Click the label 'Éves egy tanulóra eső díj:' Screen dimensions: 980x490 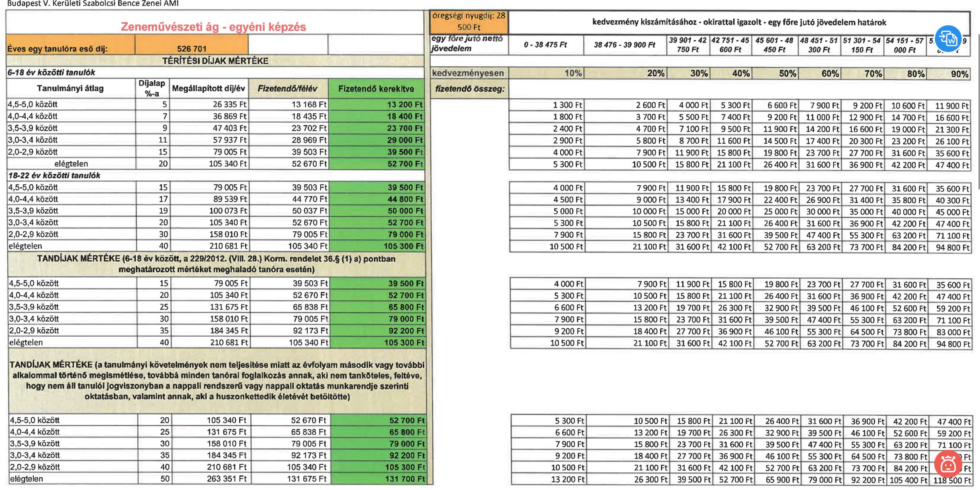coord(57,49)
